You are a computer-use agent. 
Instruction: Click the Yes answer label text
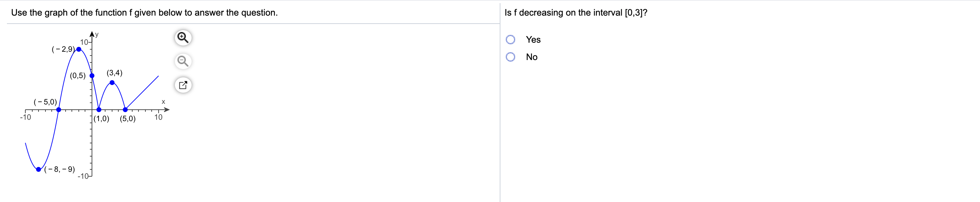(x=533, y=39)
